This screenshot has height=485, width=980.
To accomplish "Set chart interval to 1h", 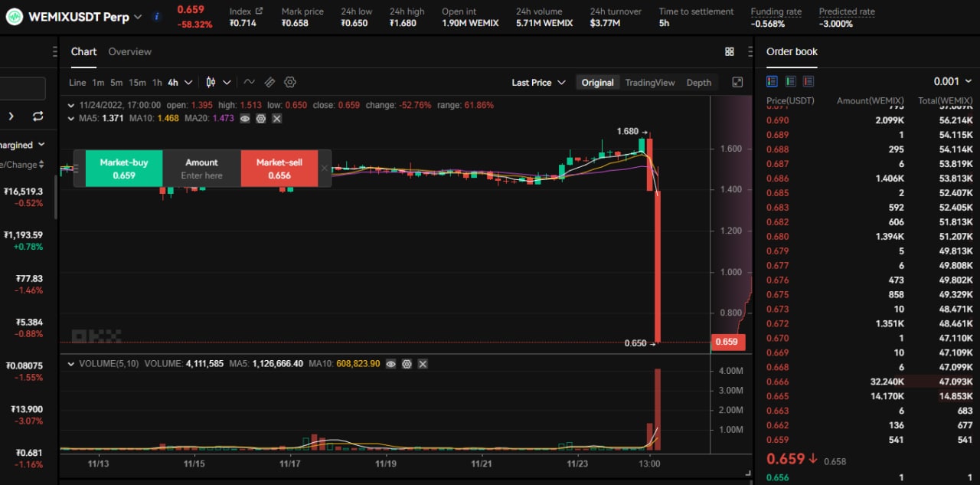I will coord(157,83).
